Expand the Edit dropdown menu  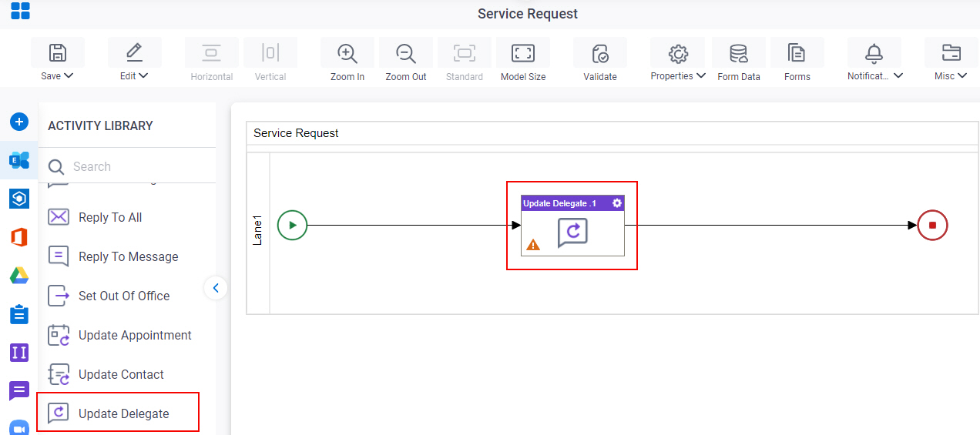pyautogui.click(x=135, y=76)
